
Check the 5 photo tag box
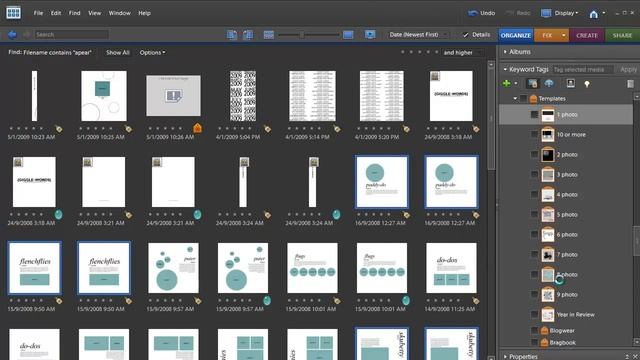click(x=534, y=214)
